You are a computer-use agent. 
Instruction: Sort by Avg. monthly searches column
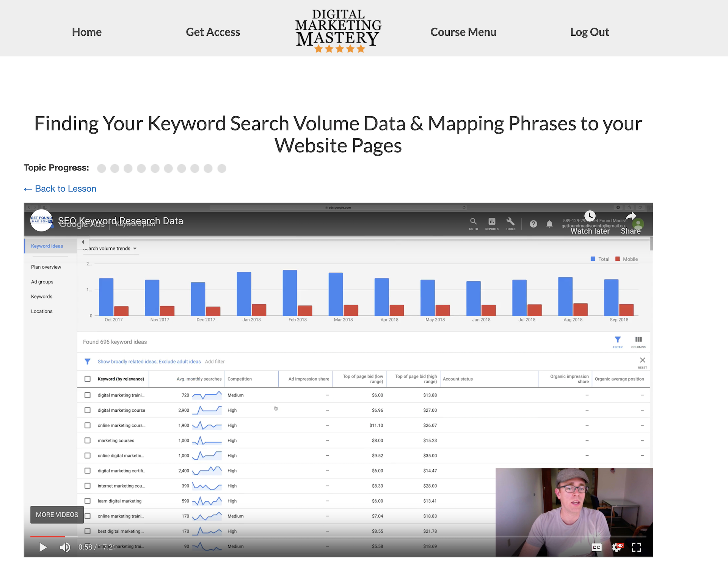point(199,379)
